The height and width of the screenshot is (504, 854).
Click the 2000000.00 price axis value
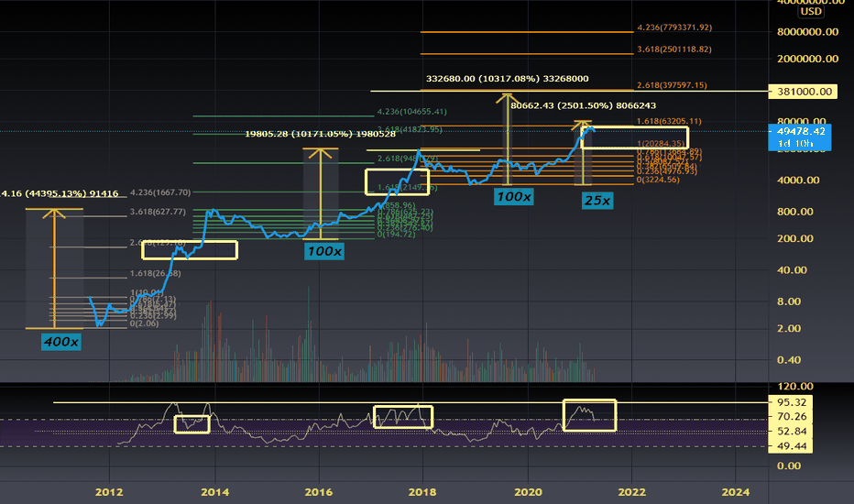807,59
